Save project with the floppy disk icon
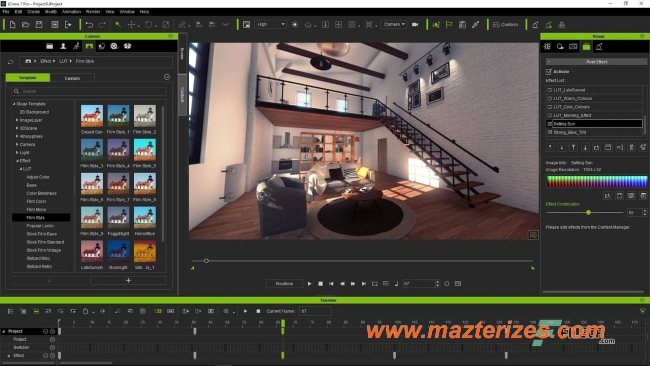Screen dimensions: 650x366 39,25
